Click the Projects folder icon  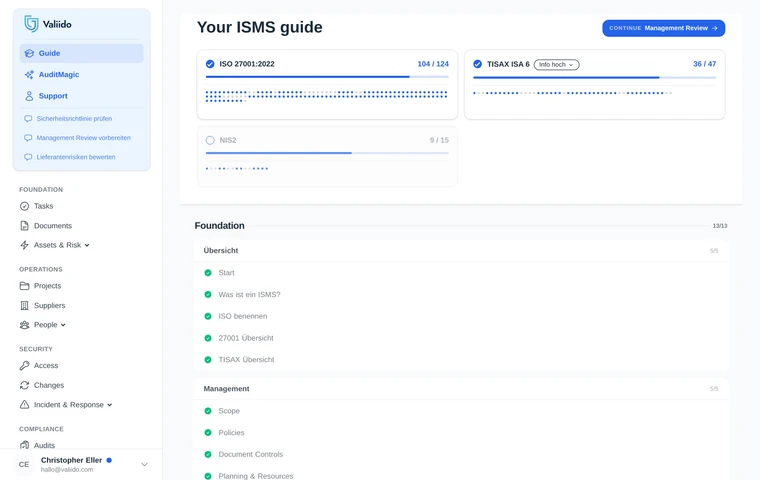[24, 286]
